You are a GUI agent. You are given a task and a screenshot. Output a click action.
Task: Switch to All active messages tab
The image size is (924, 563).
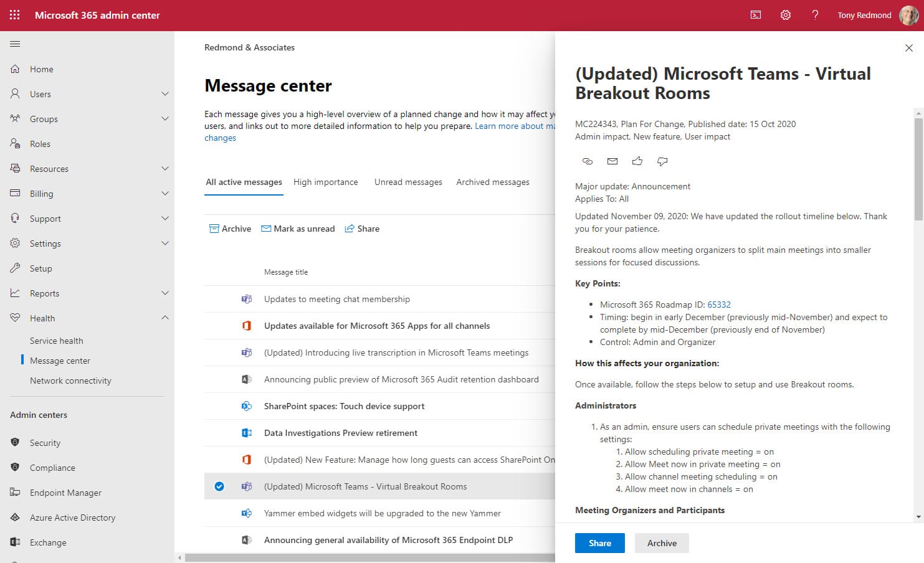(244, 182)
